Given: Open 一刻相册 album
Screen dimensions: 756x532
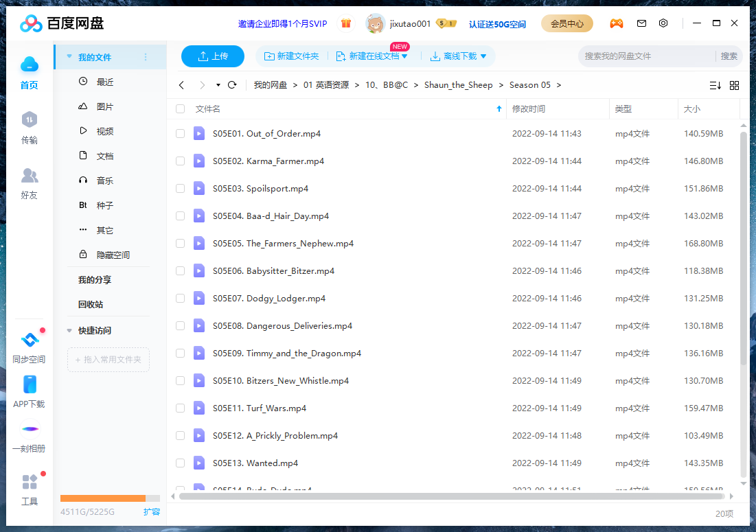Looking at the screenshot, I should (x=30, y=437).
